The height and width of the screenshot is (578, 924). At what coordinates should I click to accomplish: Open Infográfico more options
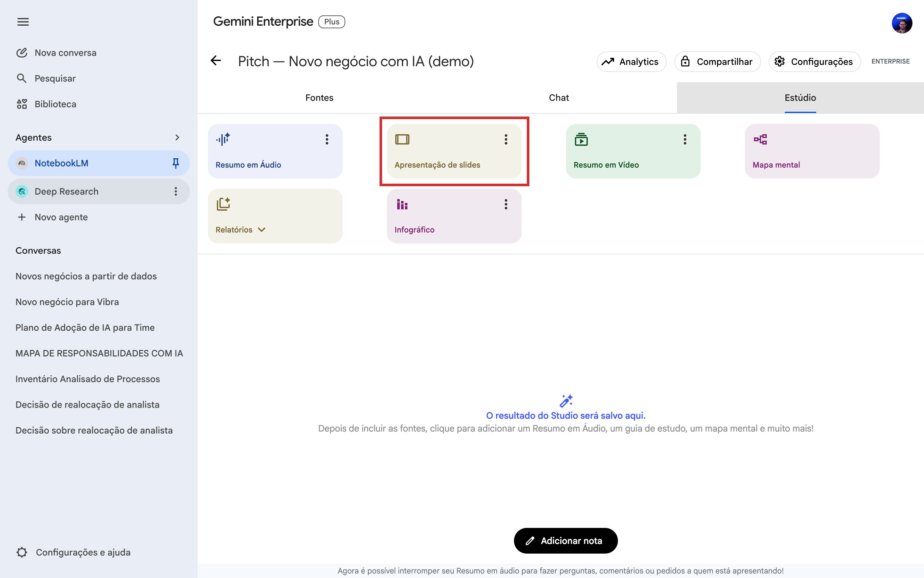[506, 205]
